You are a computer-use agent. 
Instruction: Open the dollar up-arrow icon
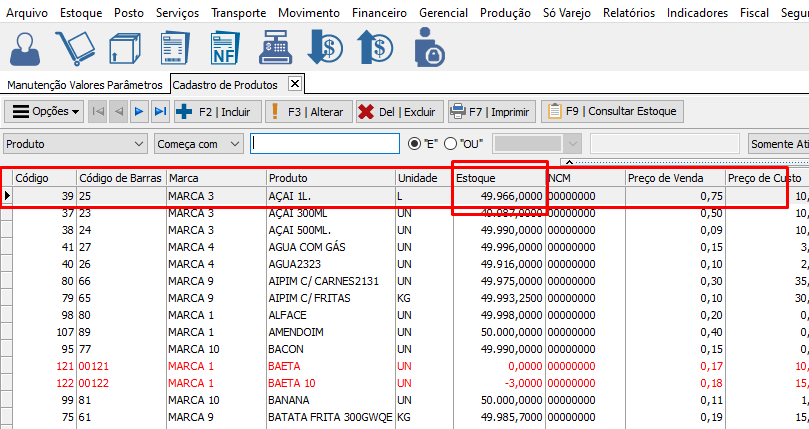click(377, 48)
